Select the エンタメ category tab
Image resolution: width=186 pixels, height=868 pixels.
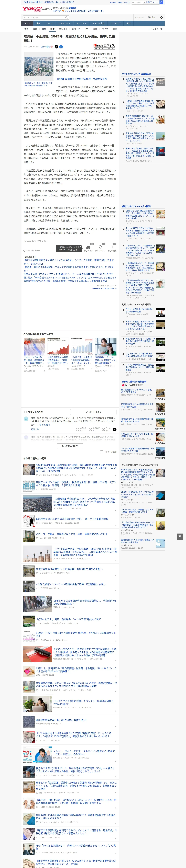63,29
